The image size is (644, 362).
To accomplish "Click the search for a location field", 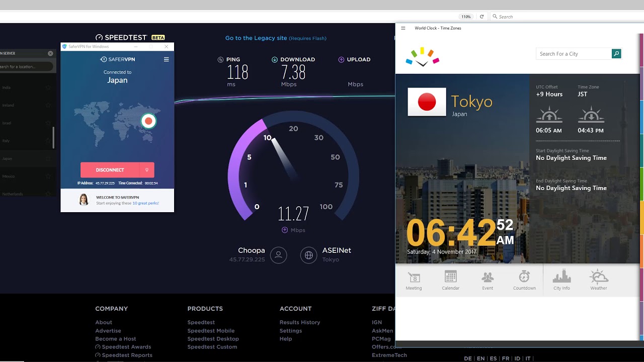I will point(26,66).
